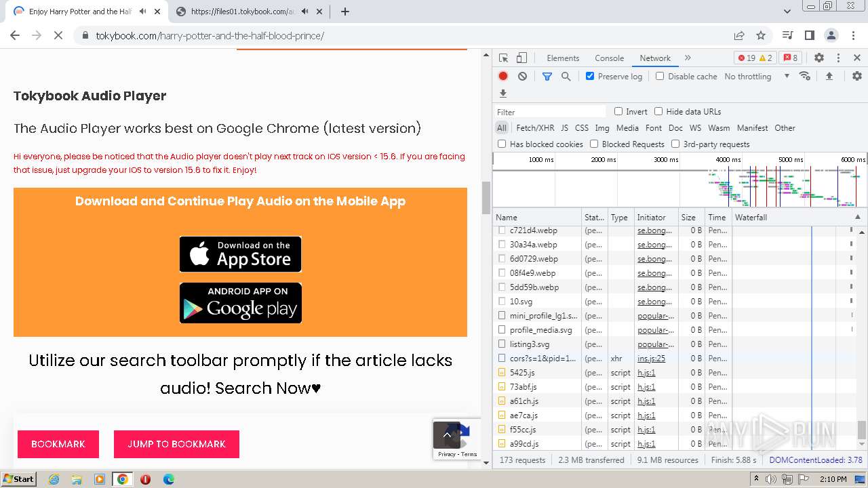Viewport: 868px width, 488px height.
Task: Click the inspect element picker icon
Action: click(503, 58)
